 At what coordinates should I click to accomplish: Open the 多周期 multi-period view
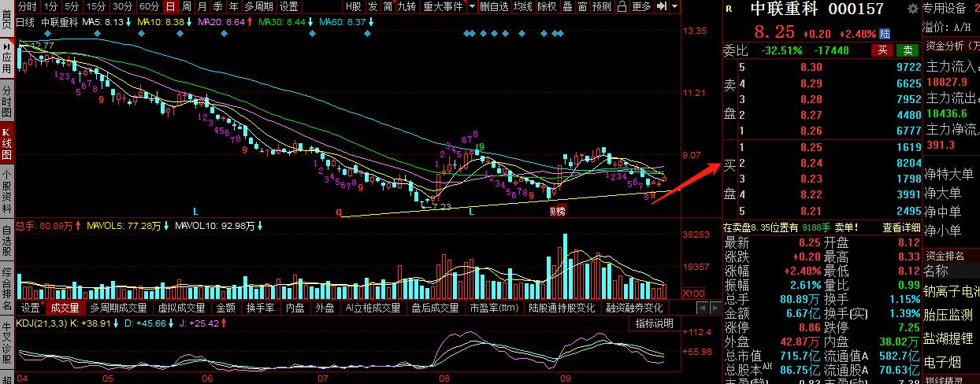pos(258,7)
